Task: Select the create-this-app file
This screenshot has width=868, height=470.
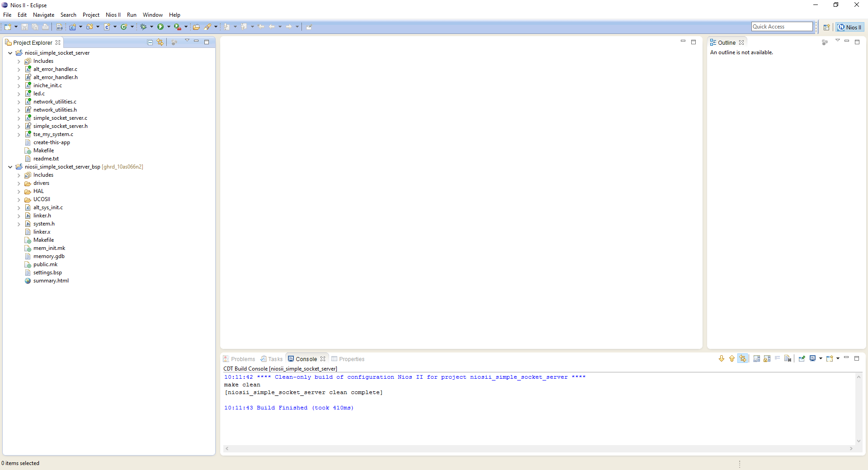Action: click(x=52, y=142)
